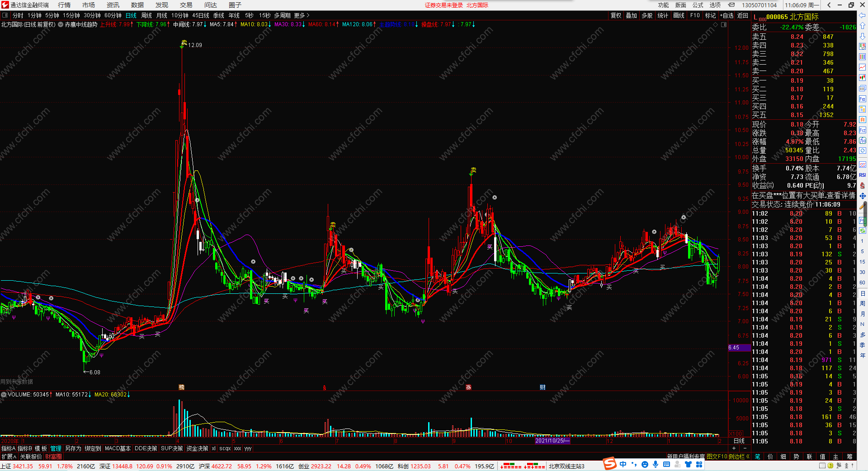Image resolution: width=868 pixels, height=471 pixels.
Task: Click the 复权 button
Action: (x=616, y=15)
